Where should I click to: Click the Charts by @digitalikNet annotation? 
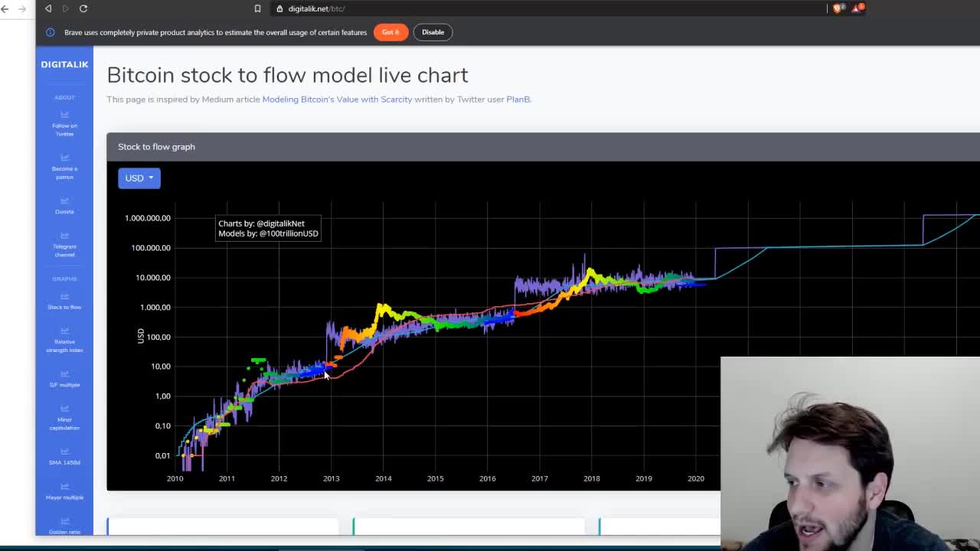(x=261, y=223)
